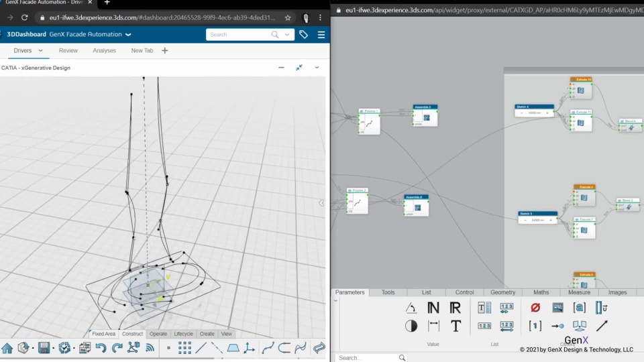Select the dash-dot axis line tool
This screenshot has height=362, width=644.
tap(217, 348)
